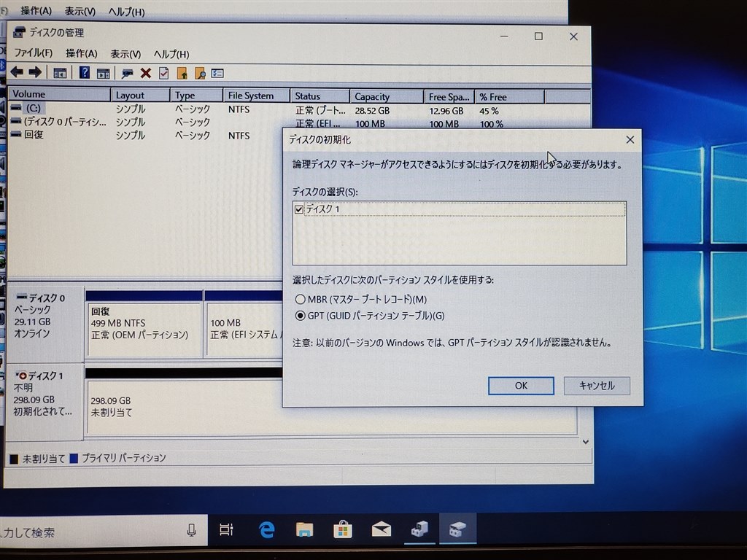Click the connect/rescan disk toolbar icon

point(127,74)
